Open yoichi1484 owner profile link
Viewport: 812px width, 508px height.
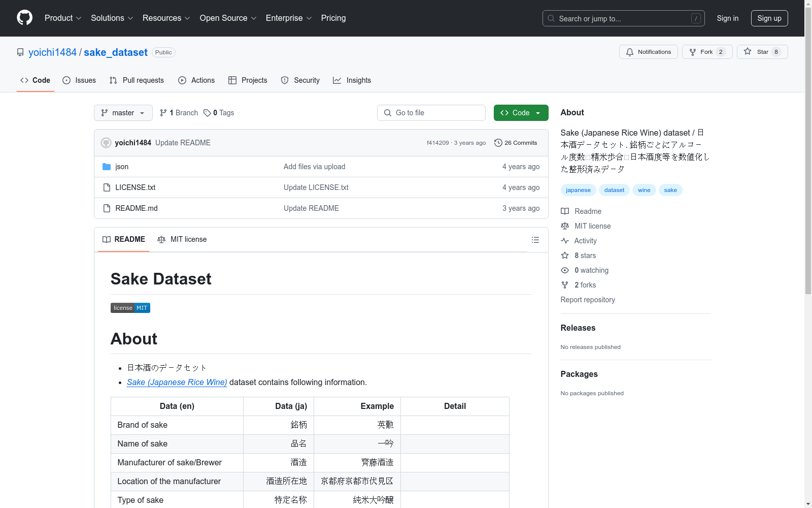tap(52, 52)
